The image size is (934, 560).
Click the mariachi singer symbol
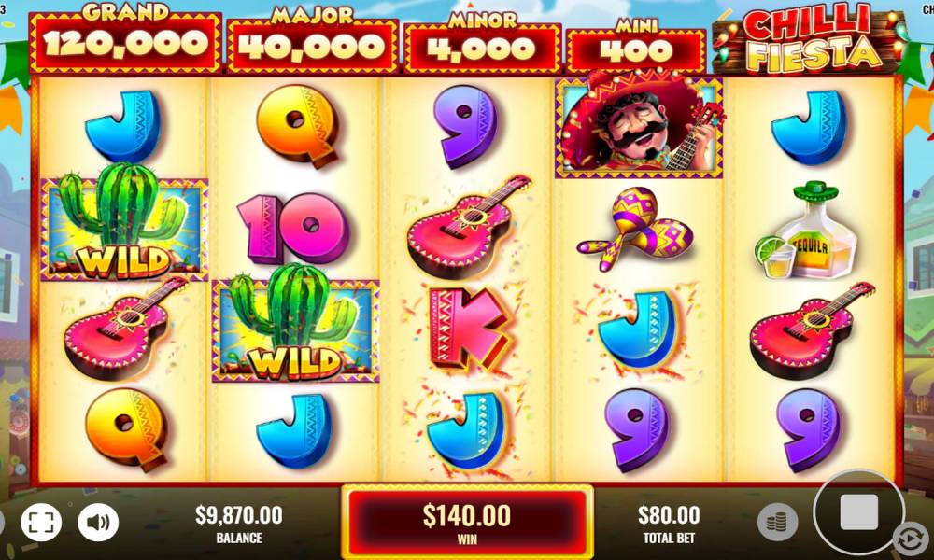coord(639,124)
